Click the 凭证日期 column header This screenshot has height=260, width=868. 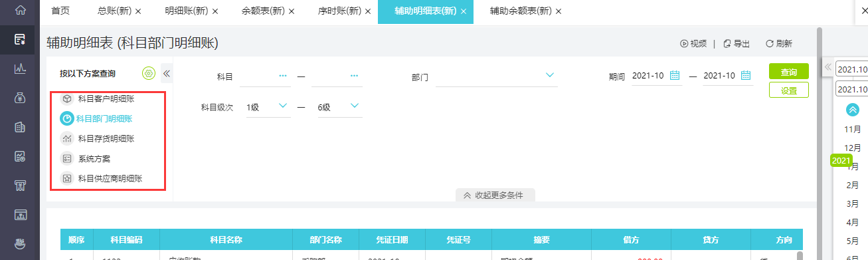pos(392,239)
